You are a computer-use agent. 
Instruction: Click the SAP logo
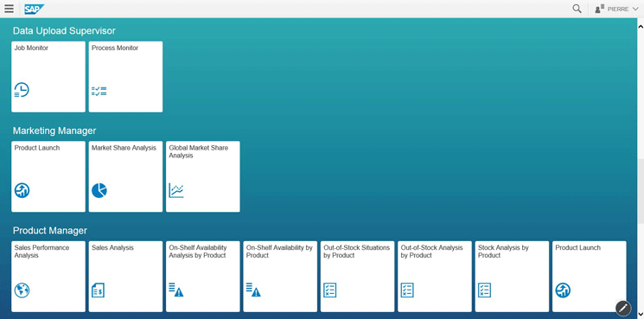(34, 9)
